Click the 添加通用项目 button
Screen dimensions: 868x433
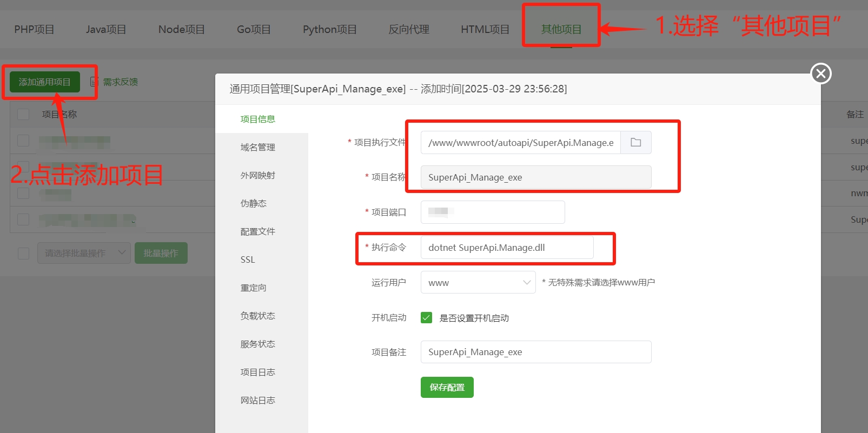pyautogui.click(x=45, y=82)
